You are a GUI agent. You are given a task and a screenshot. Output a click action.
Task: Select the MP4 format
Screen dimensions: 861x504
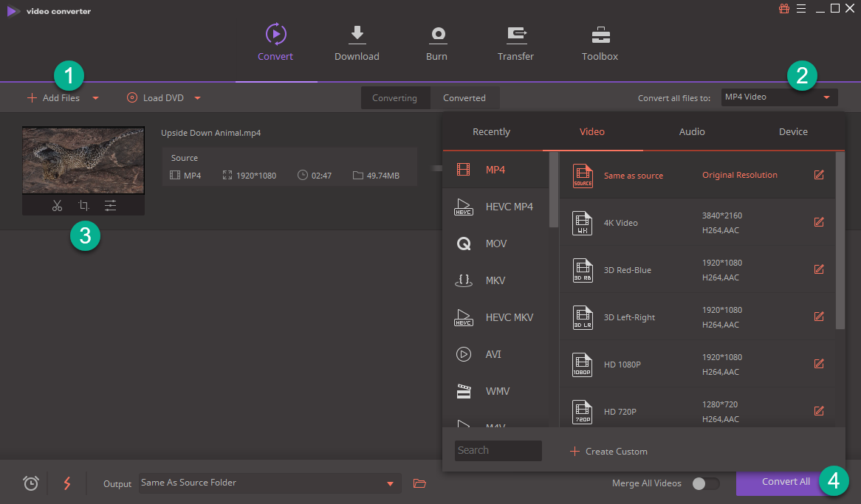point(495,170)
